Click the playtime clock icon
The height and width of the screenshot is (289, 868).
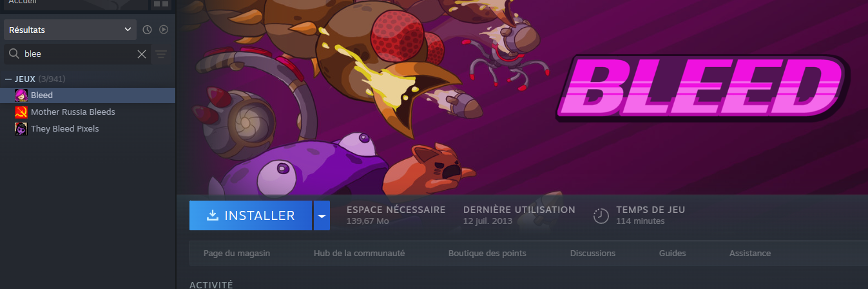[601, 215]
